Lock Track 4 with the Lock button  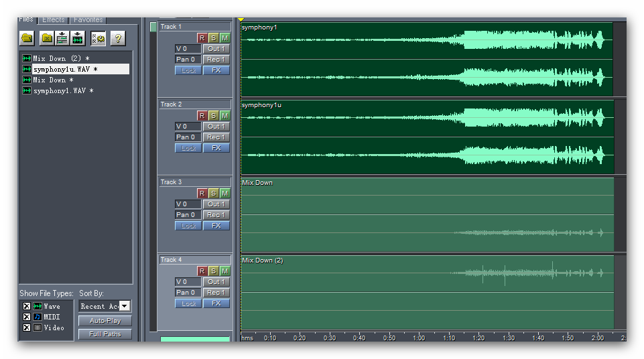(188, 303)
